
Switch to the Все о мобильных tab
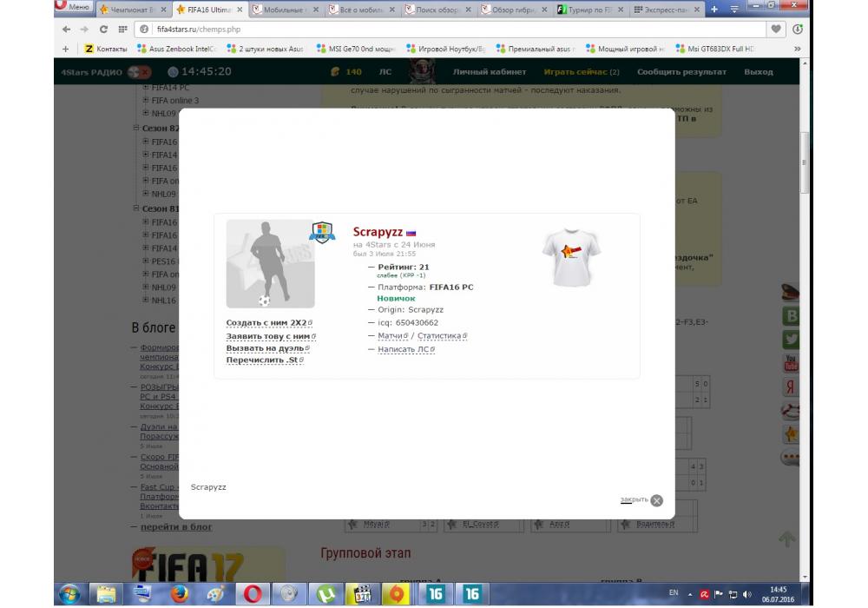tap(361, 10)
